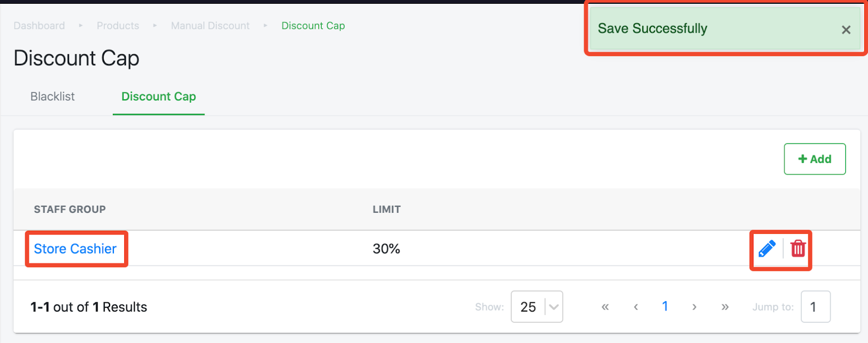Select page number 1
The image size is (868, 343).
click(x=665, y=307)
